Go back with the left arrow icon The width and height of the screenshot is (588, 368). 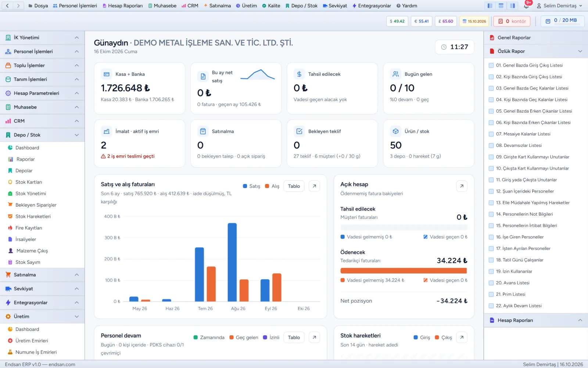point(7,6)
